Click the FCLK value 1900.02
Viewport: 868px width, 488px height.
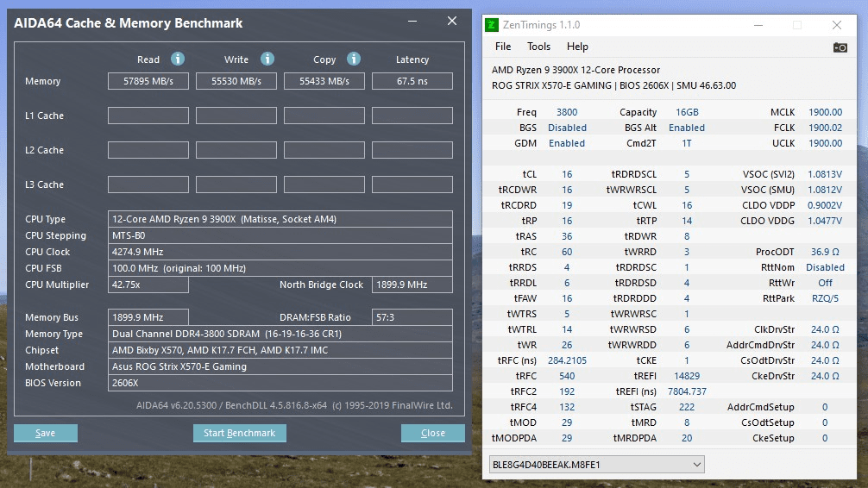[826, 128]
